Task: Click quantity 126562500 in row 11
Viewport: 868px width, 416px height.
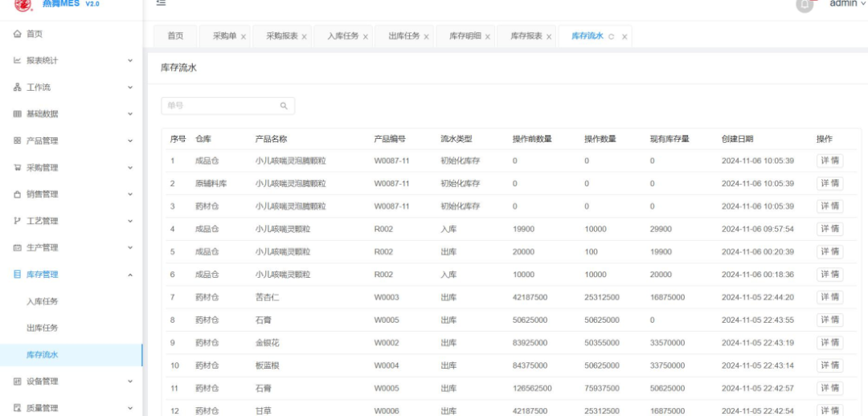Action: tap(532, 389)
